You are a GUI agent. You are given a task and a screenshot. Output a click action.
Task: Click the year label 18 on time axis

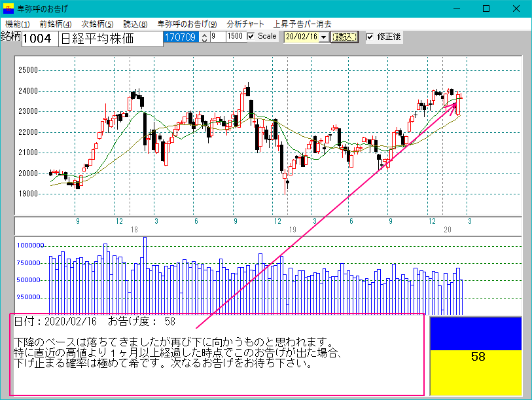pos(134,230)
